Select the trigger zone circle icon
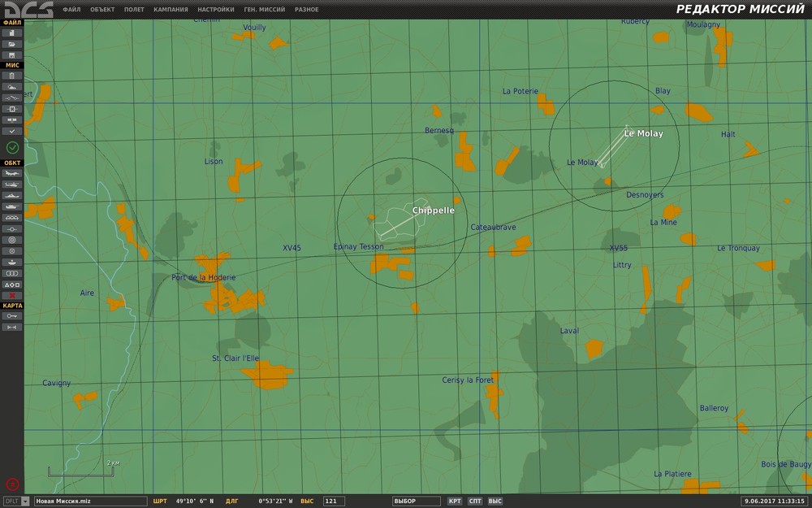 click(x=12, y=251)
